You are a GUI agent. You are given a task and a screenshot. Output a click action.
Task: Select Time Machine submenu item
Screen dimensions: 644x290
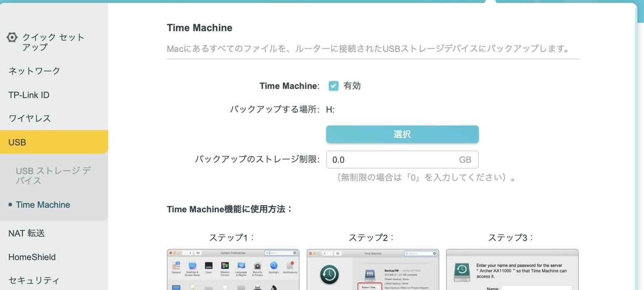[x=43, y=205]
